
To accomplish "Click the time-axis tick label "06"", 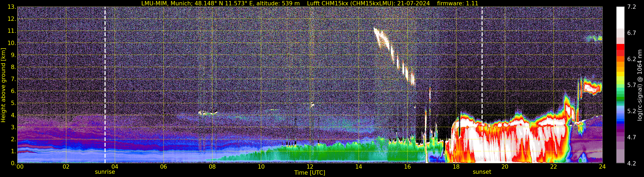I will pyautogui.click(x=164, y=167).
